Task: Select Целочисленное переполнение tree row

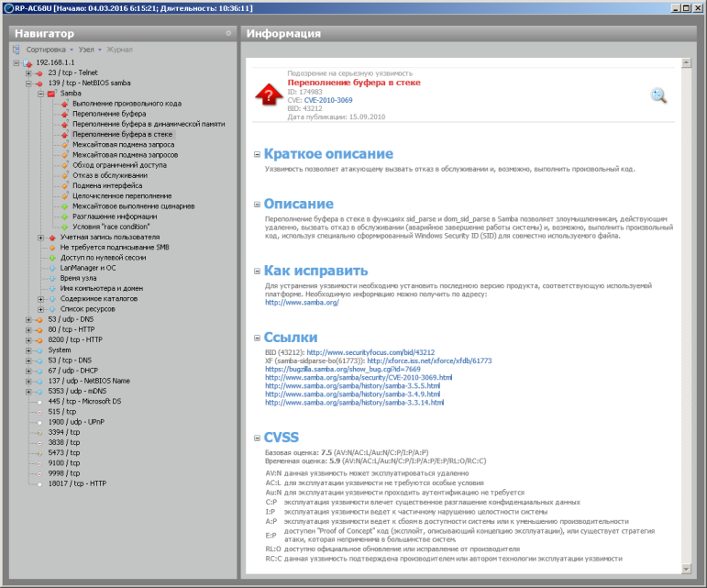Action: pos(122,196)
